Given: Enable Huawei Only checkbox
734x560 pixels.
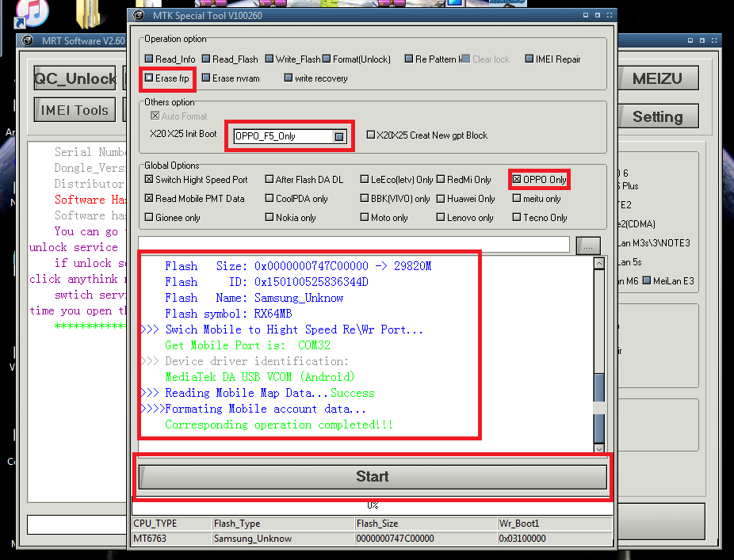Looking at the screenshot, I should tap(441, 198).
